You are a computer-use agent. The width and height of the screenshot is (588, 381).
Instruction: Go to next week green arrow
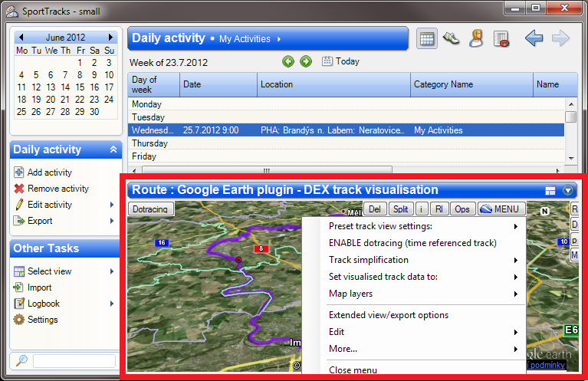[306, 61]
